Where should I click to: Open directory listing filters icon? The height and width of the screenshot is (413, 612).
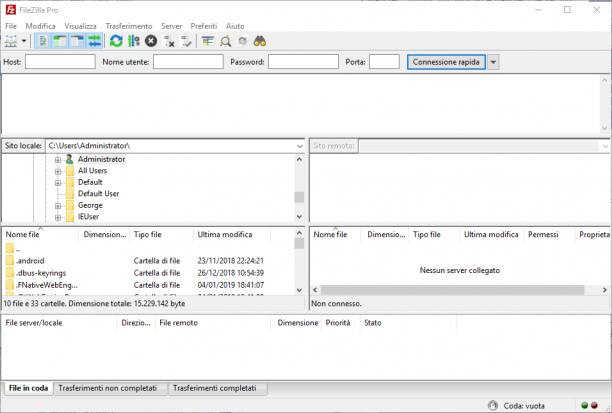(208, 41)
